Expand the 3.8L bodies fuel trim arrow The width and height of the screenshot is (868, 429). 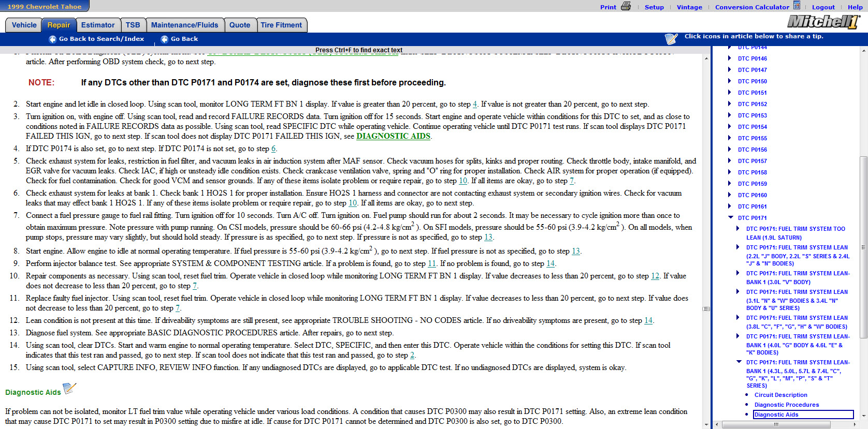click(x=738, y=317)
